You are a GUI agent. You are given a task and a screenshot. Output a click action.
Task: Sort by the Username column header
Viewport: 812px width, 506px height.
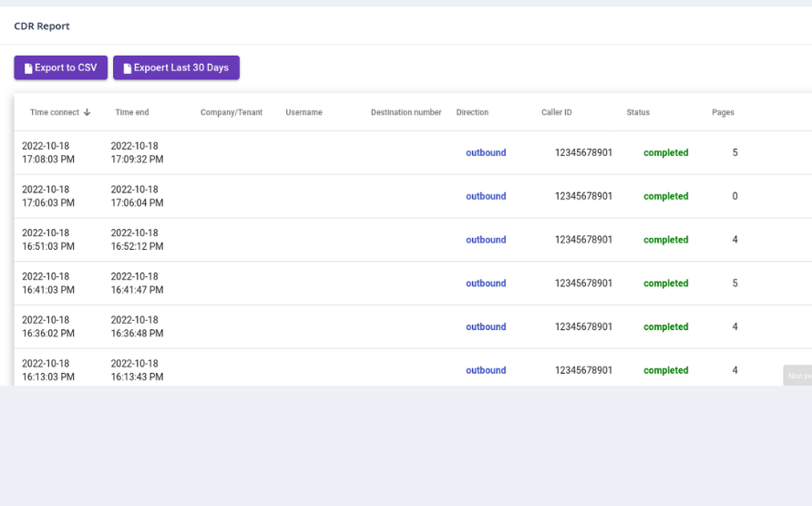pos(303,113)
